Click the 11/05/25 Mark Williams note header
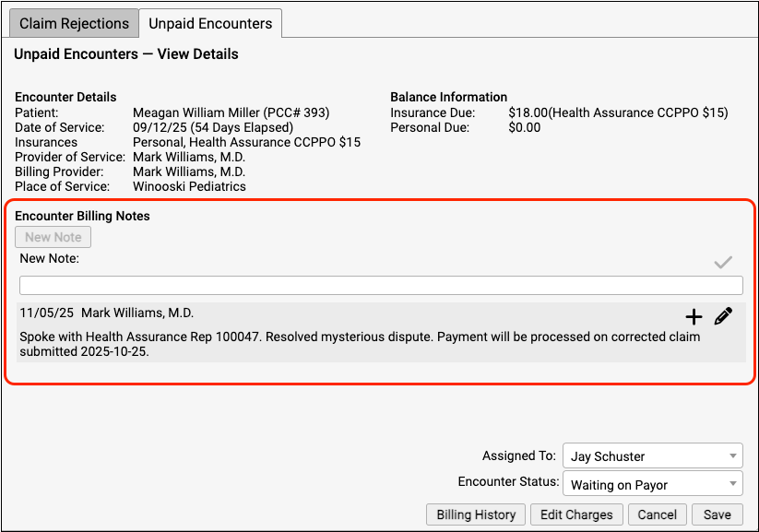This screenshot has height=532, width=759. pyautogui.click(x=106, y=313)
